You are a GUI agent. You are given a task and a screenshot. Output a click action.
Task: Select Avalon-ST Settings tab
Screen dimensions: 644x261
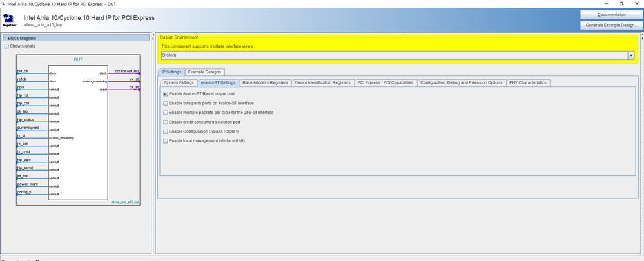click(218, 83)
